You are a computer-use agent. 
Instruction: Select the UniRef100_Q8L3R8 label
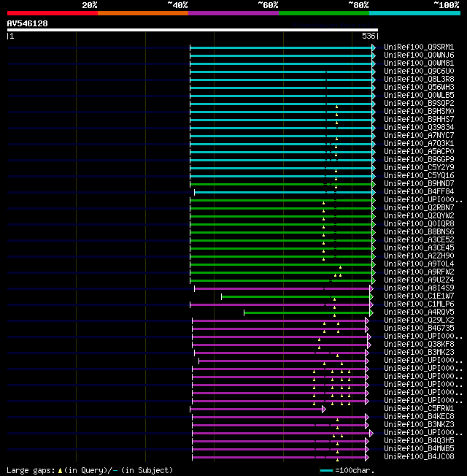click(x=419, y=80)
